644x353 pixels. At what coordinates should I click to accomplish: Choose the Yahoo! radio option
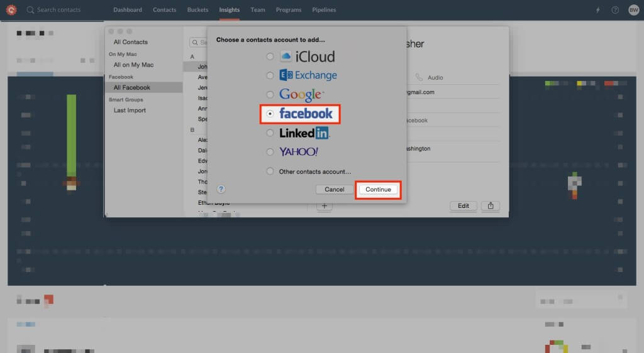tap(270, 152)
